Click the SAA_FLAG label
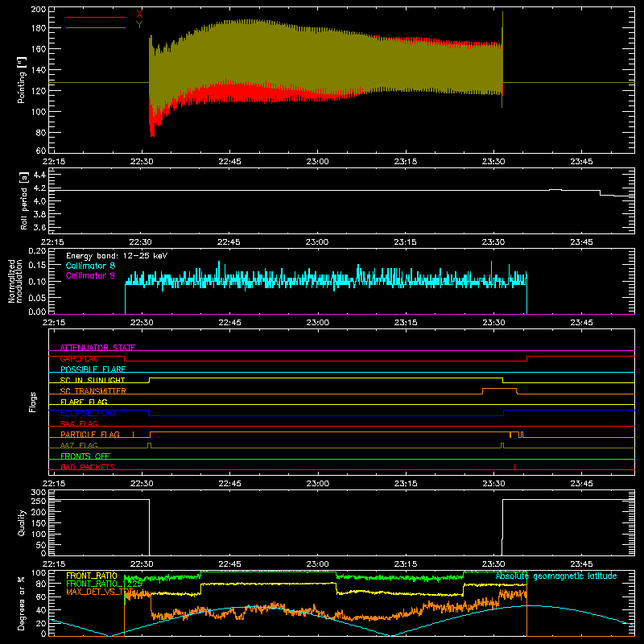Screen dimensions: 644x644 click(79, 423)
